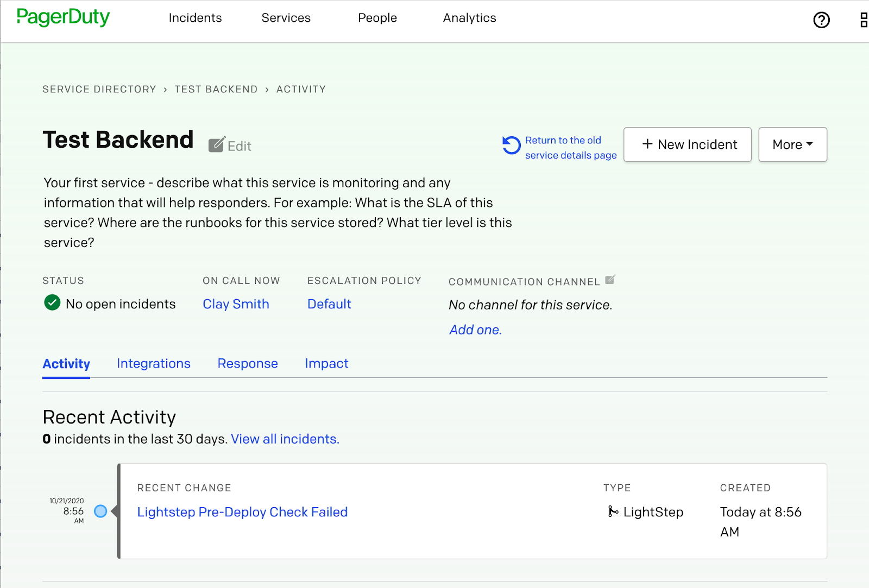869x588 pixels.
Task: Open the Services menu
Action: (x=286, y=18)
